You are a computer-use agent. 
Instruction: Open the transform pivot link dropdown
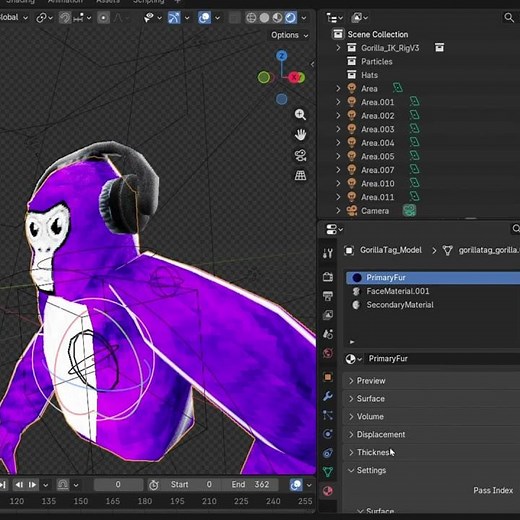coord(44,18)
